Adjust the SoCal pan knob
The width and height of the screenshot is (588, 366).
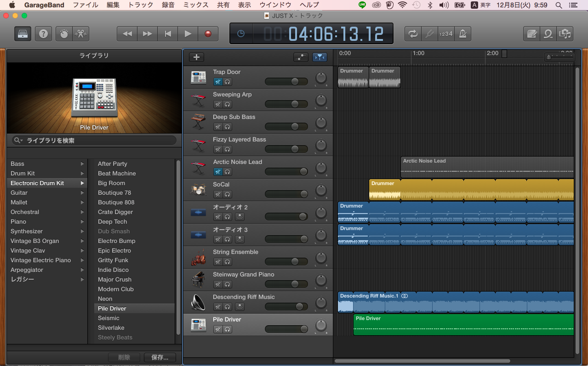(x=321, y=190)
